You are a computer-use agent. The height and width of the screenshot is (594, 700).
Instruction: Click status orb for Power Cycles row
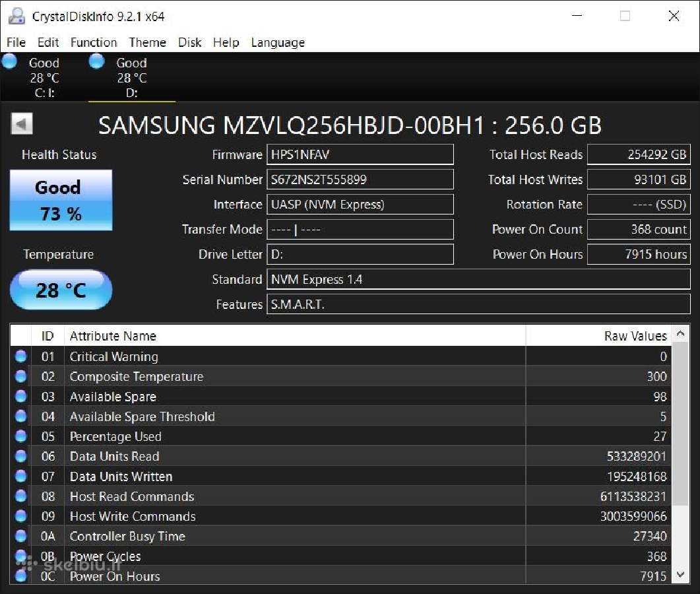pos(20,556)
